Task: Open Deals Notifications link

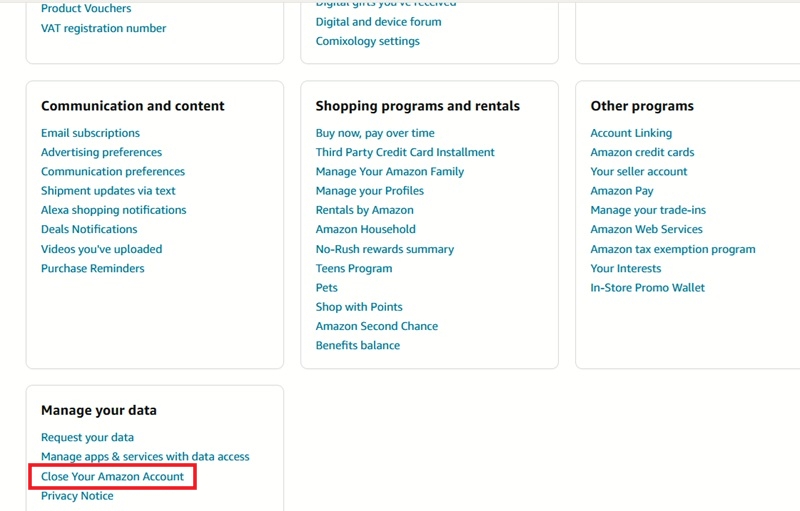Action: click(x=89, y=229)
